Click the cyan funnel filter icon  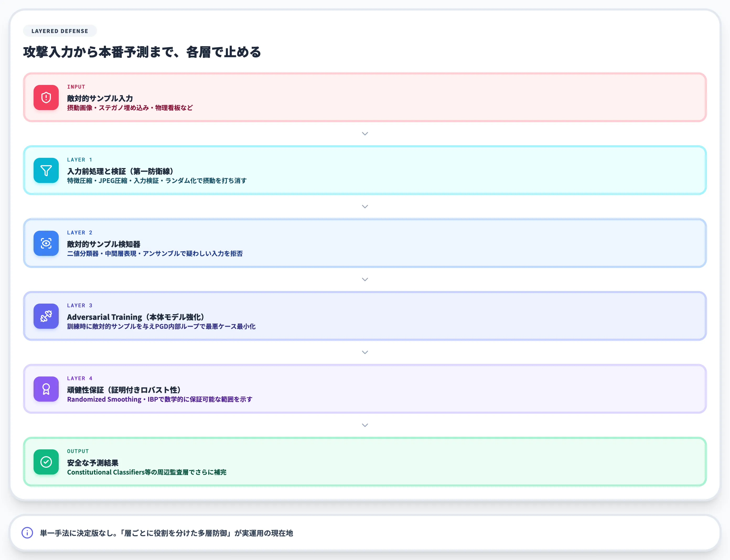[46, 170]
